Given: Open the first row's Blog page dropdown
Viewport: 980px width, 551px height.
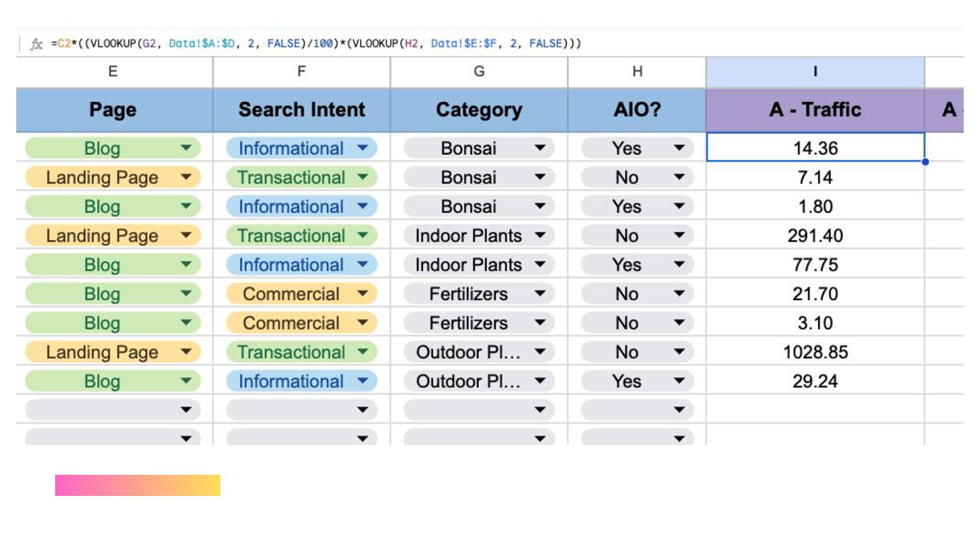Looking at the screenshot, I should 186,148.
